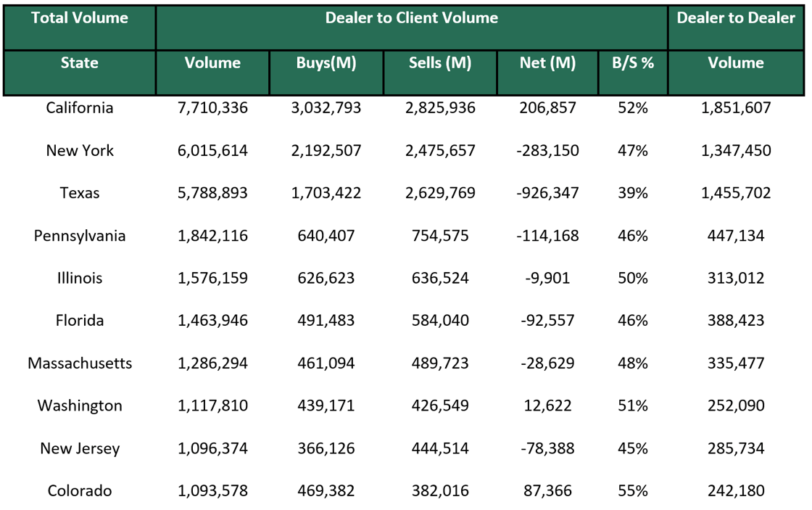Click the California row label
The width and height of the screenshot is (812, 510).
pyautogui.click(x=79, y=107)
